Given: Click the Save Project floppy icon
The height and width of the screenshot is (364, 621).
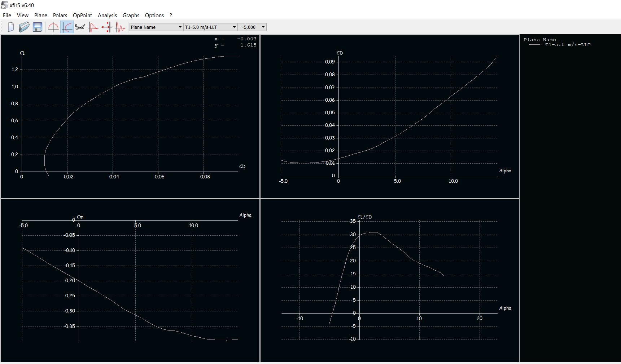Looking at the screenshot, I should 38,27.
